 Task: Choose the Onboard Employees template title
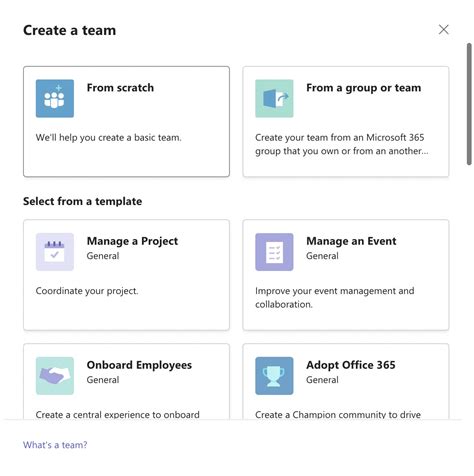tap(139, 365)
